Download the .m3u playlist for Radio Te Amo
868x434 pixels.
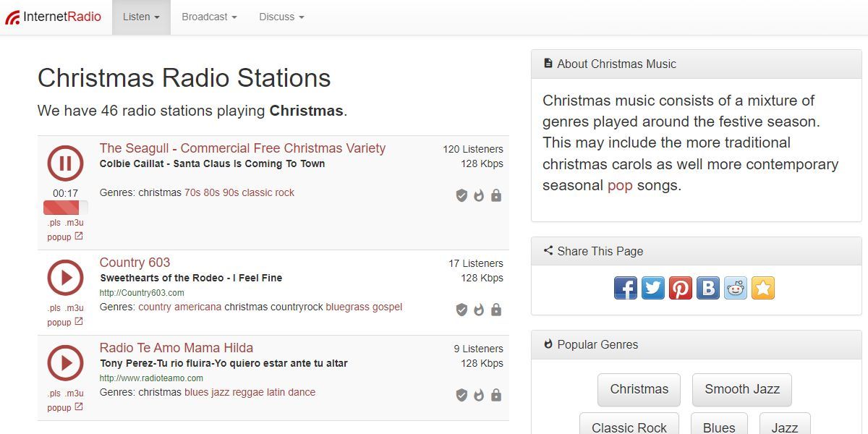(x=75, y=393)
